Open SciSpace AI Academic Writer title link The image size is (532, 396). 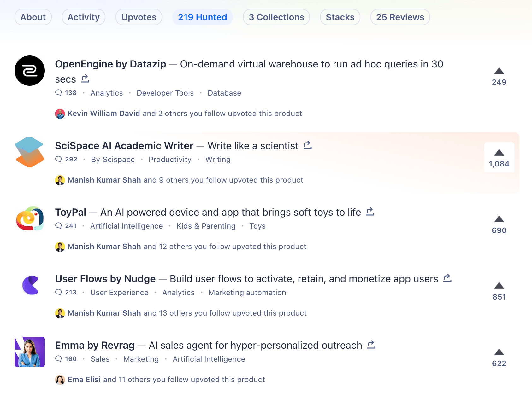[x=124, y=146]
